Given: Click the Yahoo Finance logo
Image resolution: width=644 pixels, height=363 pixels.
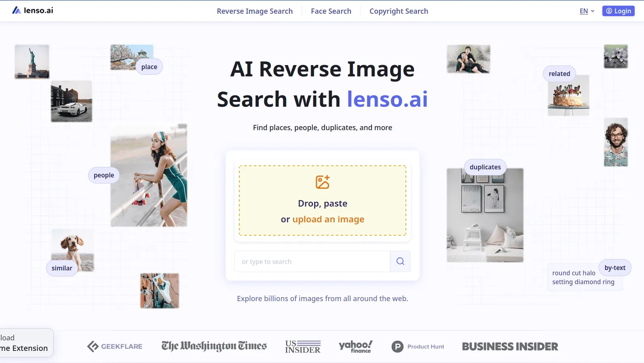Looking at the screenshot, I should point(356,346).
